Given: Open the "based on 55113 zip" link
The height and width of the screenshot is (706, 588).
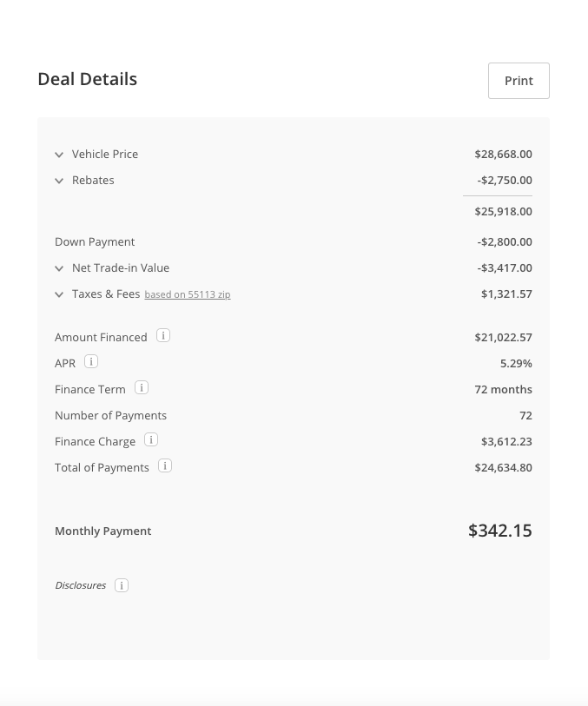Looking at the screenshot, I should click(188, 294).
